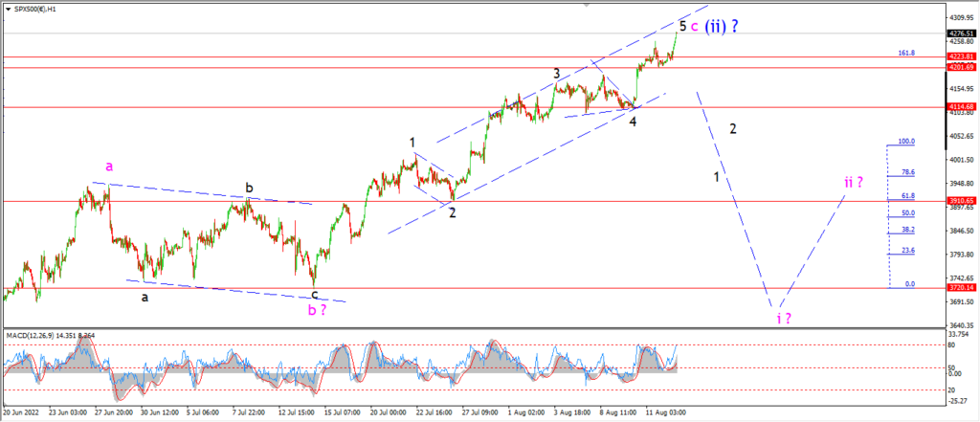Image resolution: width=980 pixels, height=422 pixels.
Task: Select the black wave '5' label
Action: (x=683, y=26)
